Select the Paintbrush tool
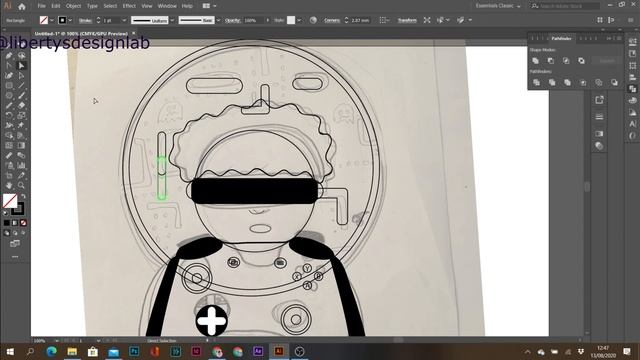This screenshot has height=360, width=640. (x=21, y=96)
